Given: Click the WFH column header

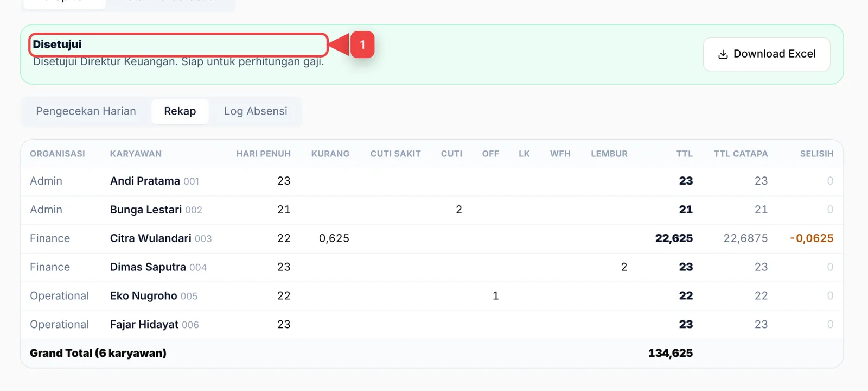Looking at the screenshot, I should pyautogui.click(x=560, y=154).
